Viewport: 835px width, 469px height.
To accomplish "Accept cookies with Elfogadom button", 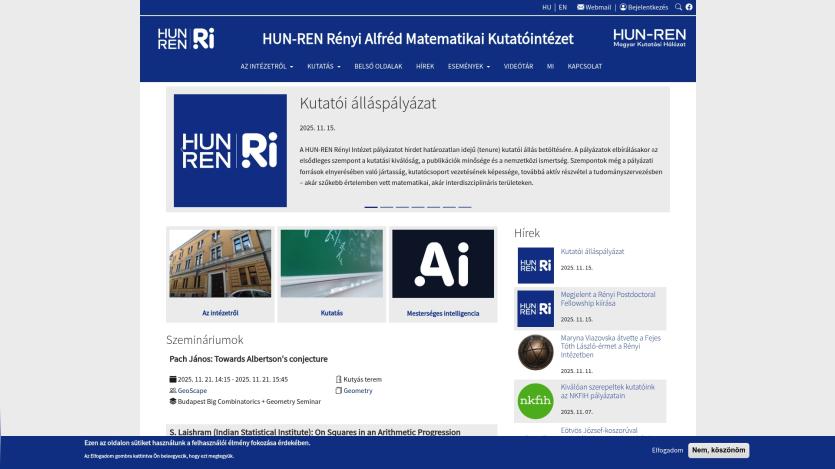I will click(x=667, y=450).
